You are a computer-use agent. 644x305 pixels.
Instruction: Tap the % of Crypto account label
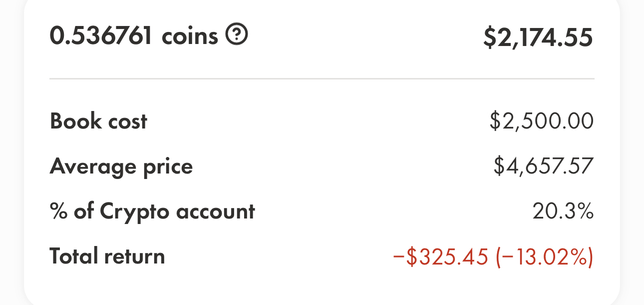pyautogui.click(x=152, y=212)
